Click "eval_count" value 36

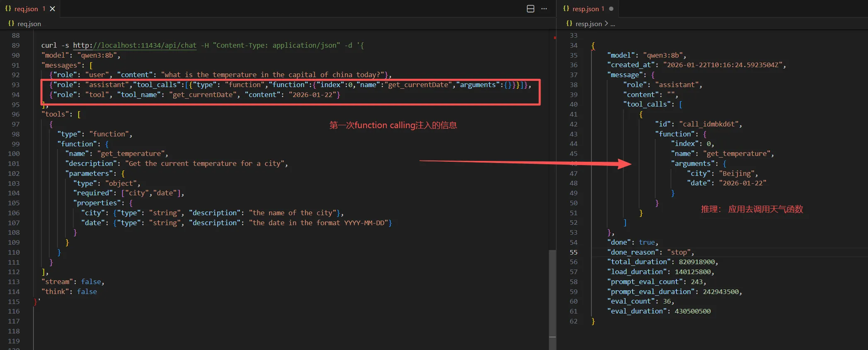pyautogui.click(x=667, y=301)
